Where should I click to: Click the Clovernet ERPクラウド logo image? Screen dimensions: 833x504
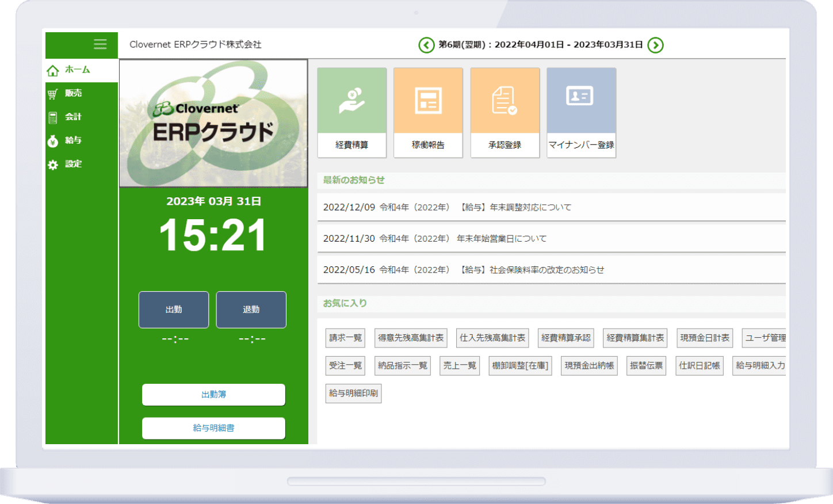213,123
